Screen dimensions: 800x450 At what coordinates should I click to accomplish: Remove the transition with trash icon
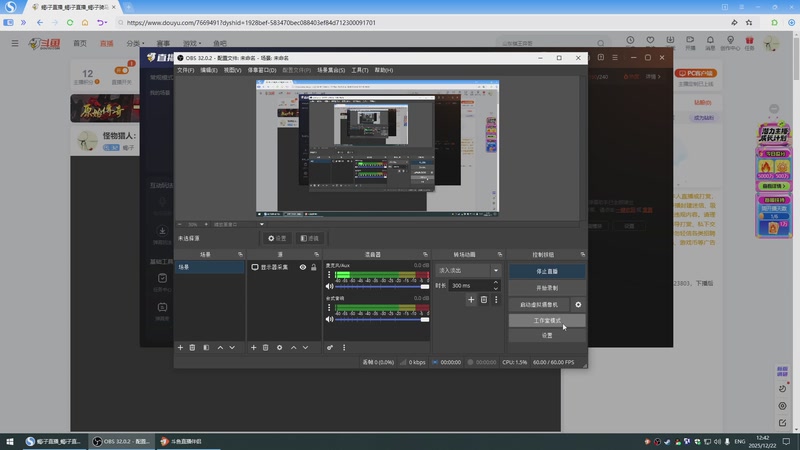484,299
